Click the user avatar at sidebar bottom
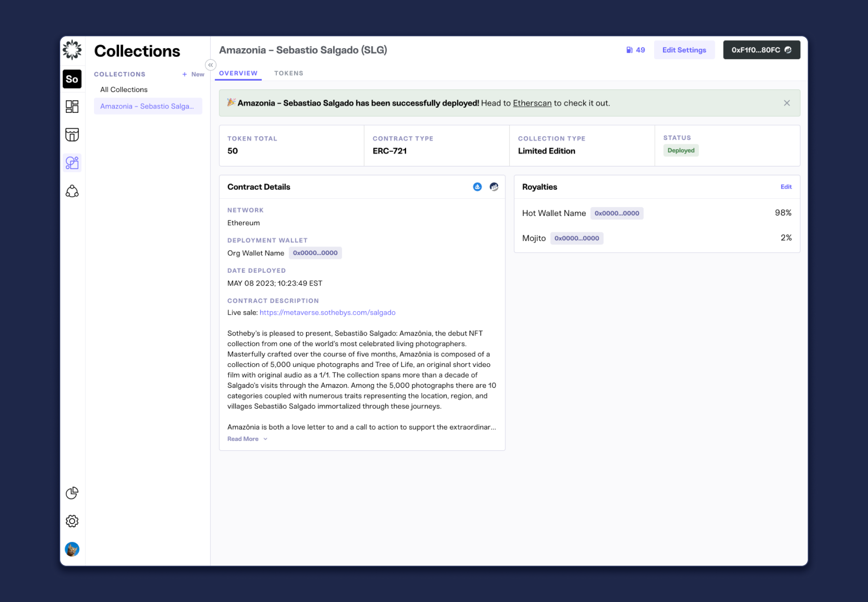This screenshot has width=868, height=602. click(72, 549)
